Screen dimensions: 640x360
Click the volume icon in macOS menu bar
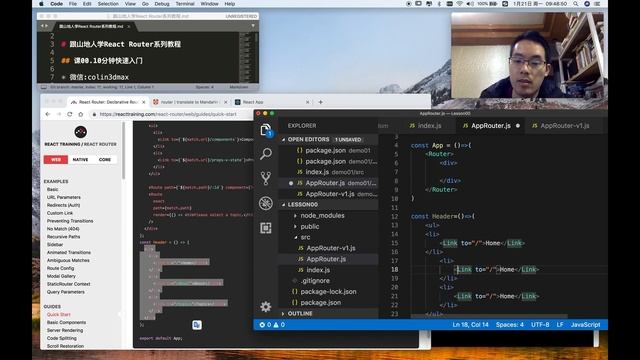[x=470, y=4]
